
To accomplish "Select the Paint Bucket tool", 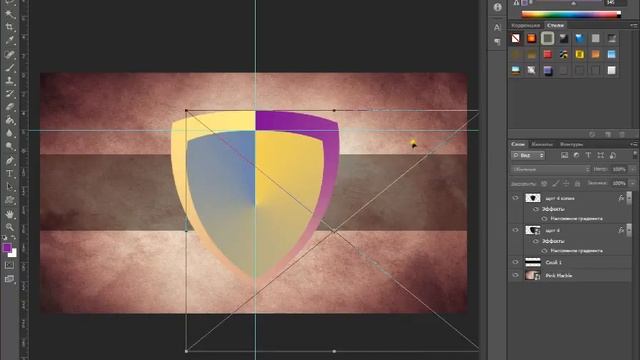I will click(10, 120).
